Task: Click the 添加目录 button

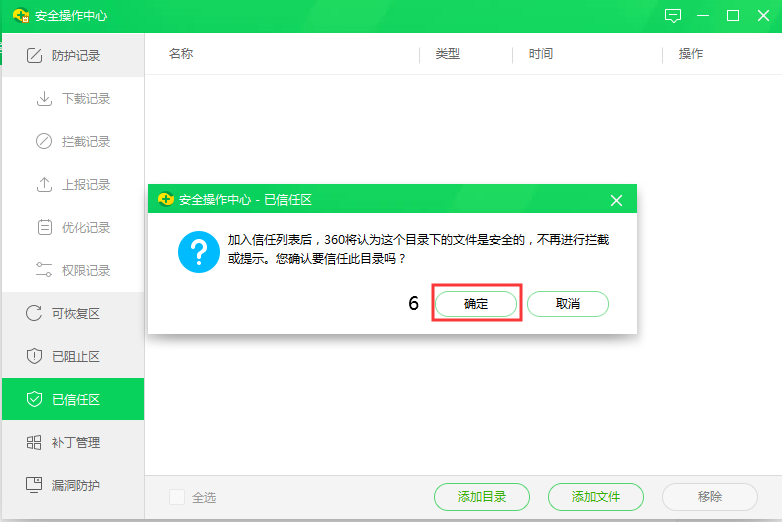Action: (x=482, y=497)
